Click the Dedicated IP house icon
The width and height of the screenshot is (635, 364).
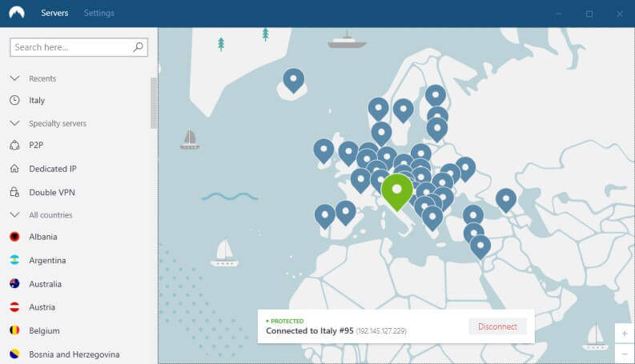pos(14,168)
